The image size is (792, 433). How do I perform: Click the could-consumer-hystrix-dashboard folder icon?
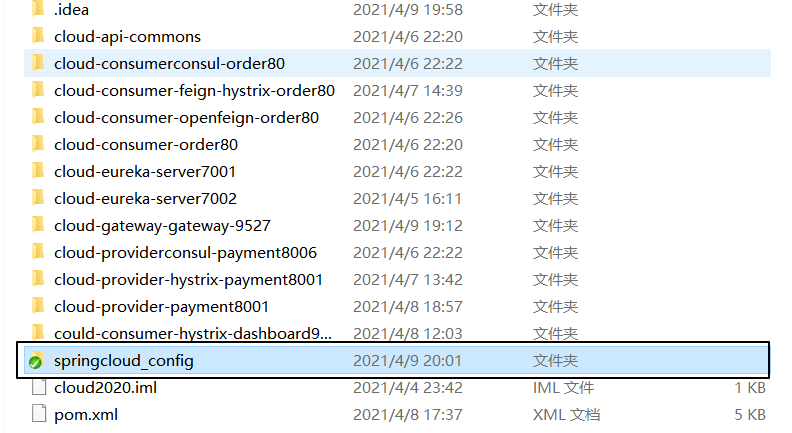pyautogui.click(x=38, y=333)
